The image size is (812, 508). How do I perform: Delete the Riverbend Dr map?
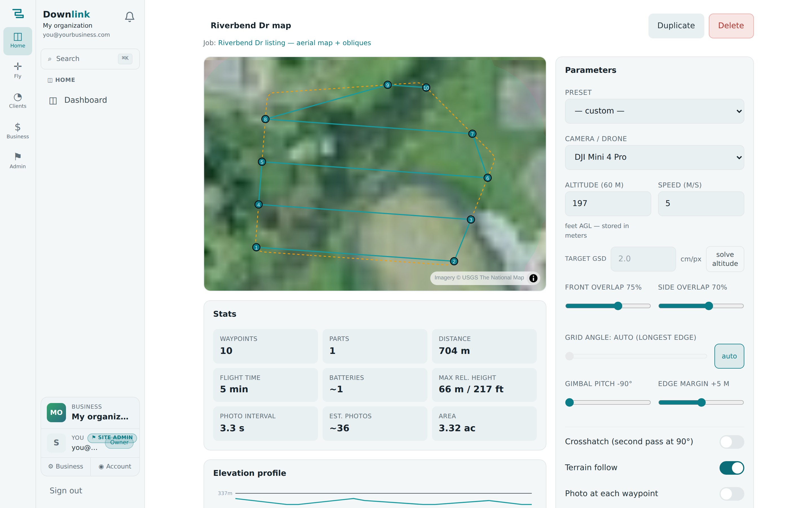(731, 26)
